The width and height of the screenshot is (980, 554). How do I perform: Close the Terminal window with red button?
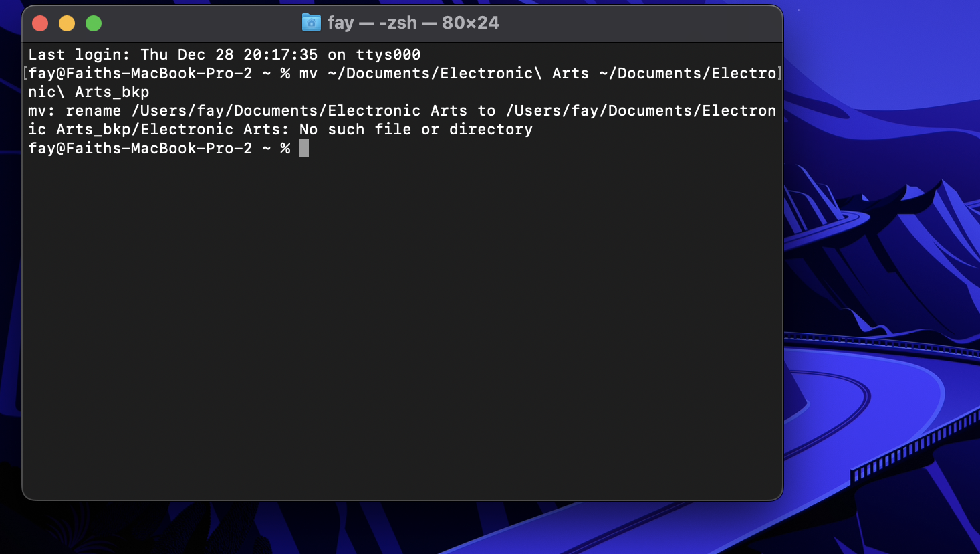[40, 23]
